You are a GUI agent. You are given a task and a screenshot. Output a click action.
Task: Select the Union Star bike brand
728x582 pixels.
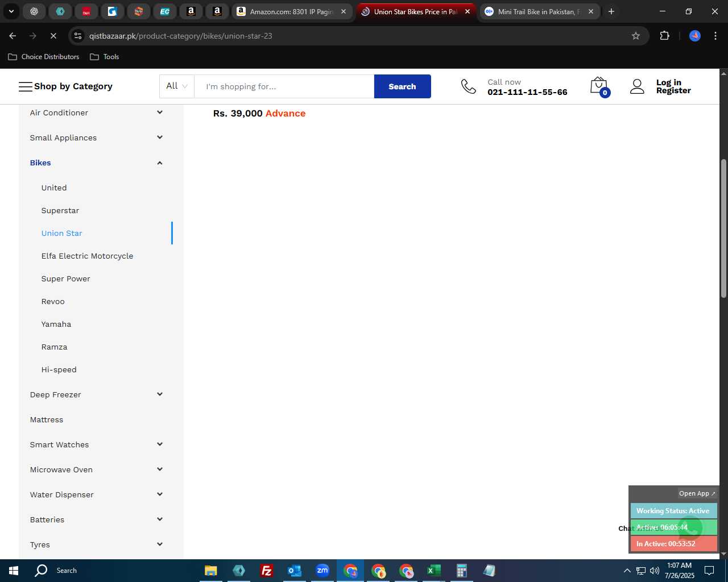pyautogui.click(x=61, y=233)
